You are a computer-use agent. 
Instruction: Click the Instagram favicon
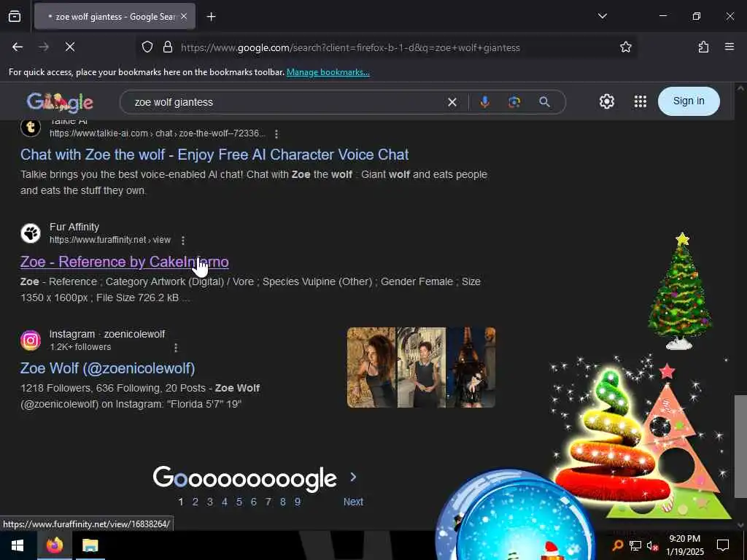click(31, 341)
